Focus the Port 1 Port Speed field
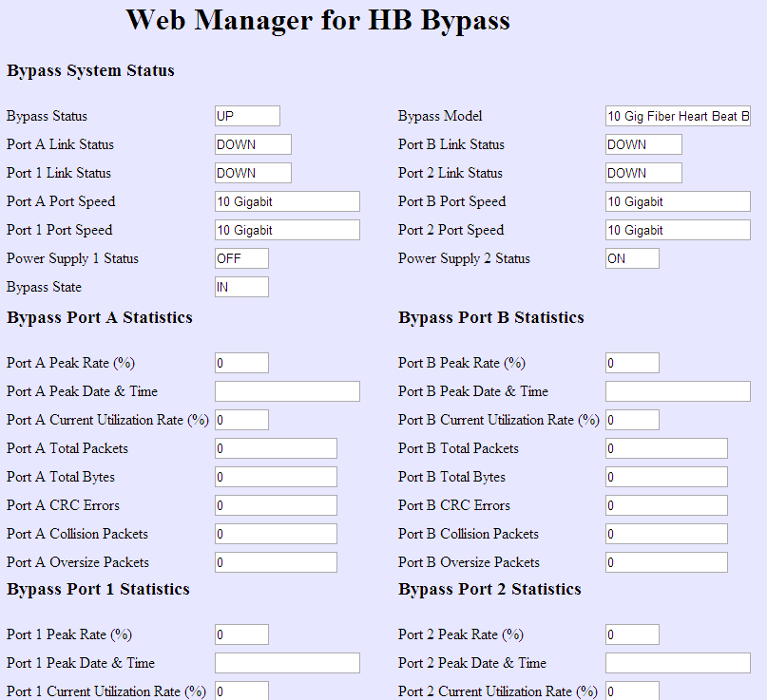 click(x=287, y=230)
